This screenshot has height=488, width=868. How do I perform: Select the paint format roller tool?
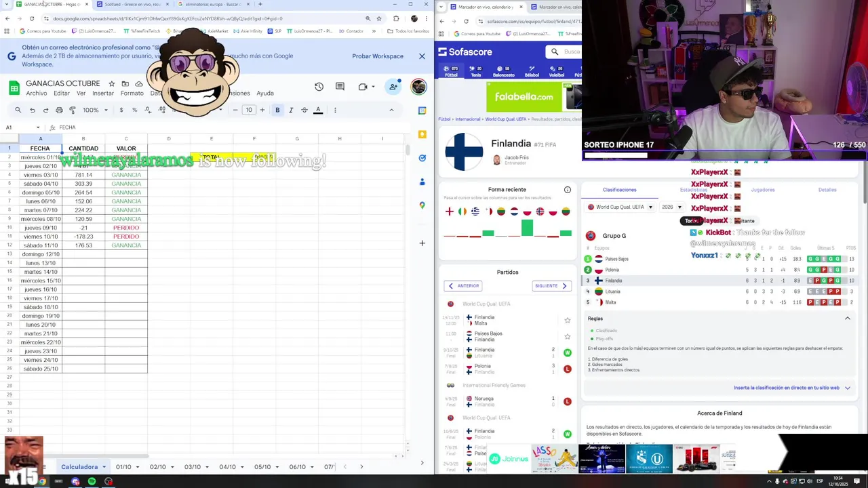tap(73, 110)
